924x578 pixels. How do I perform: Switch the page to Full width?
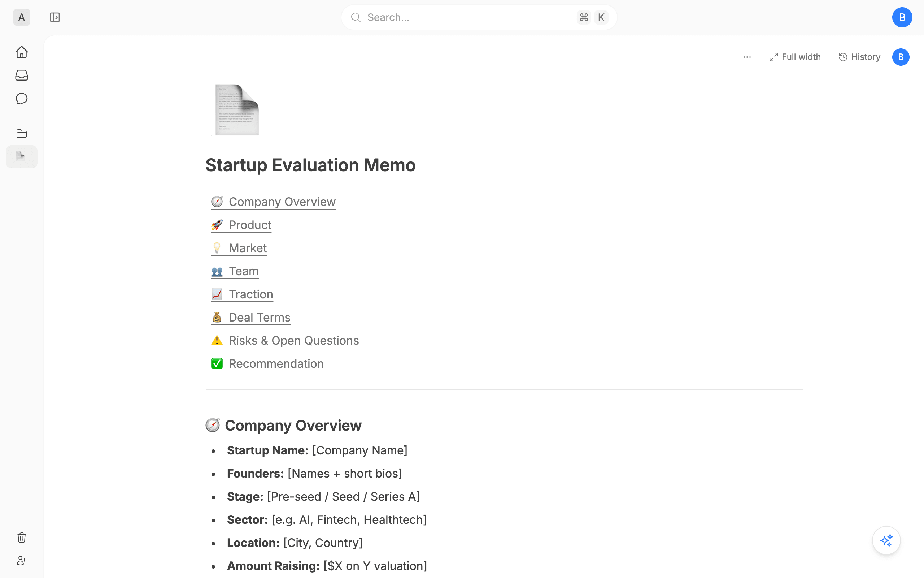pyautogui.click(x=794, y=57)
